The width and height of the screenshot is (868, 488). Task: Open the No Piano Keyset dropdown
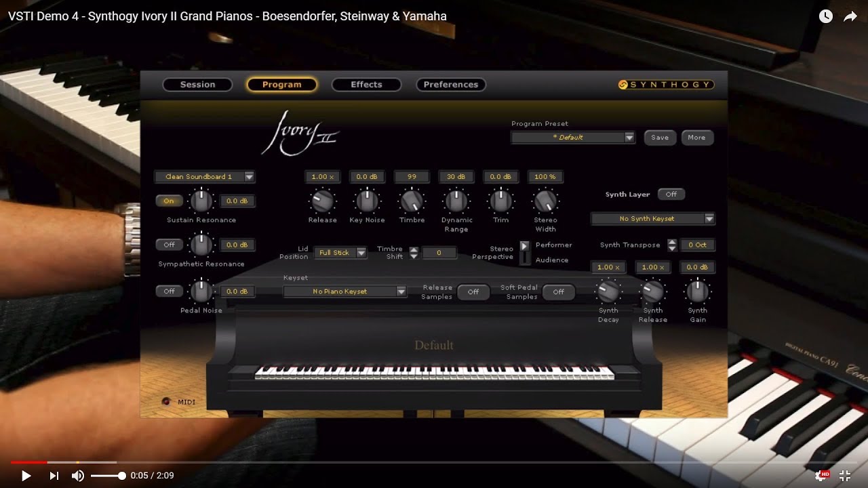pyautogui.click(x=344, y=291)
